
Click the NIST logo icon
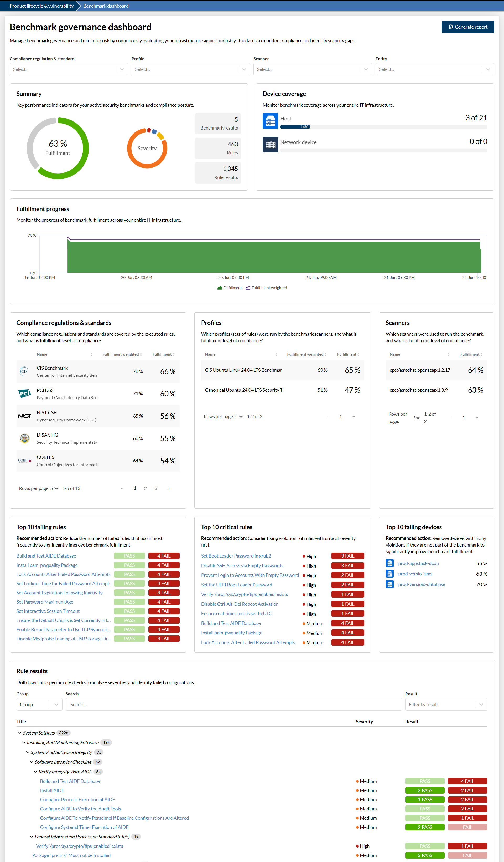24,416
